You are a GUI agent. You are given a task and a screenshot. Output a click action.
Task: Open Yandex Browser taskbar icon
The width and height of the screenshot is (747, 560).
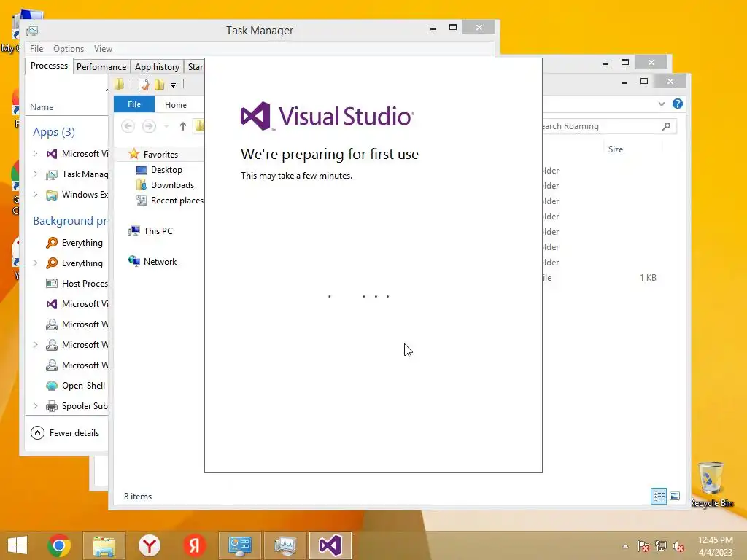(150, 545)
